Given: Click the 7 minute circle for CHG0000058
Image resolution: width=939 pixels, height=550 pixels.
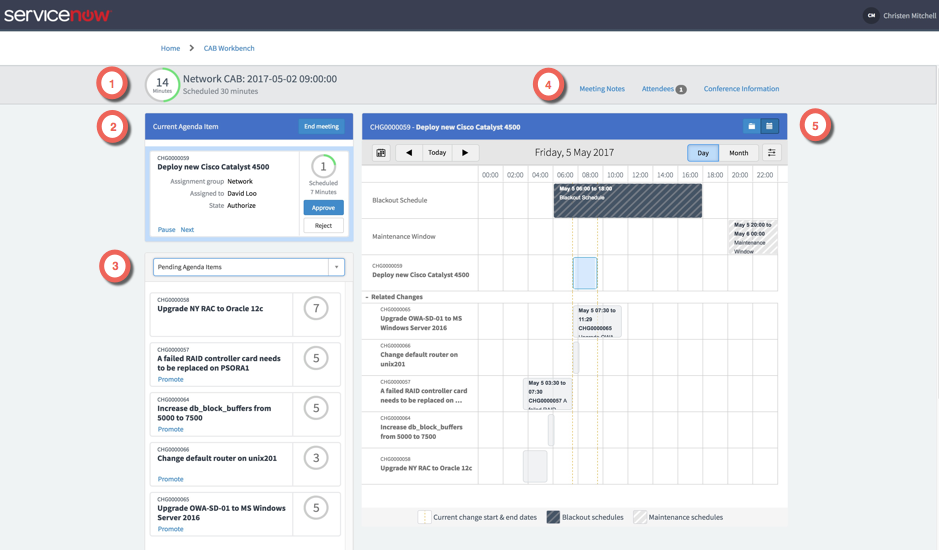Looking at the screenshot, I should [316, 309].
